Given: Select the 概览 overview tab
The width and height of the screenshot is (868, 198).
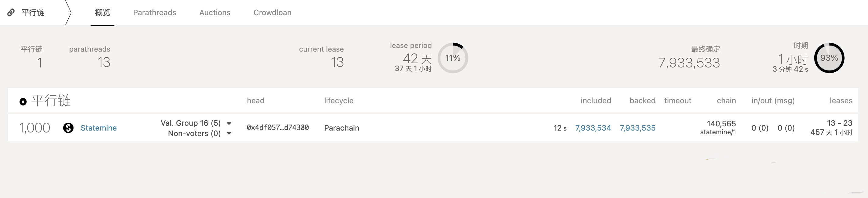Looking at the screenshot, I should [102, 12].
